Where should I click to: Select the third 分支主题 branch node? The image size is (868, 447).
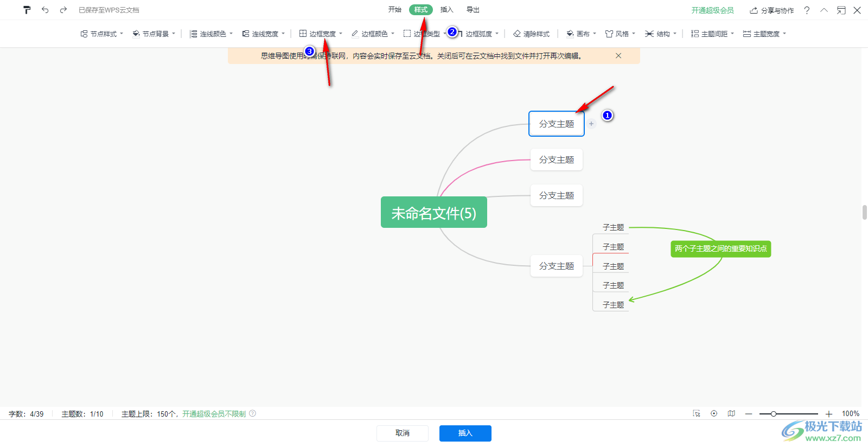557,195
